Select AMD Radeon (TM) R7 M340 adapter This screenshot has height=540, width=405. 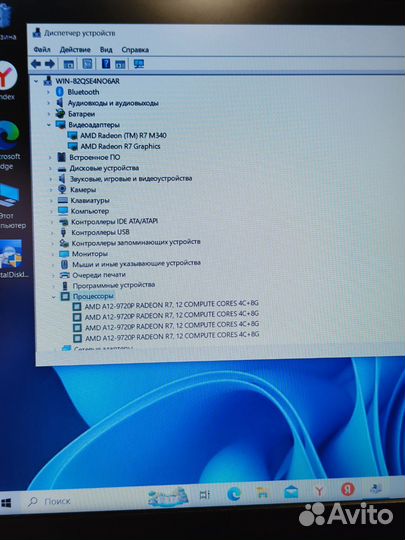tap(123, 135)
